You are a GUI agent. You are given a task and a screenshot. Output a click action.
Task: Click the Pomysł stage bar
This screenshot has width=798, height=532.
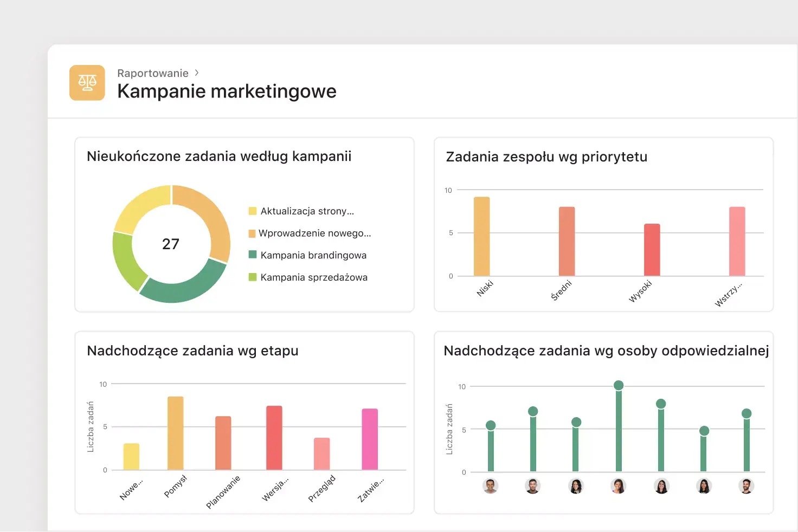pyautogui.click(x=175, y=433)
